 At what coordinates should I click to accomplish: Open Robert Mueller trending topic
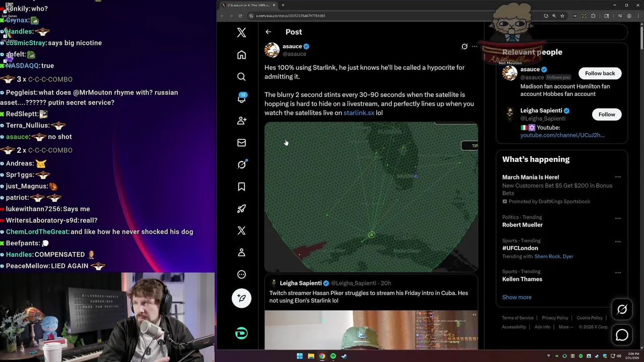522,225
